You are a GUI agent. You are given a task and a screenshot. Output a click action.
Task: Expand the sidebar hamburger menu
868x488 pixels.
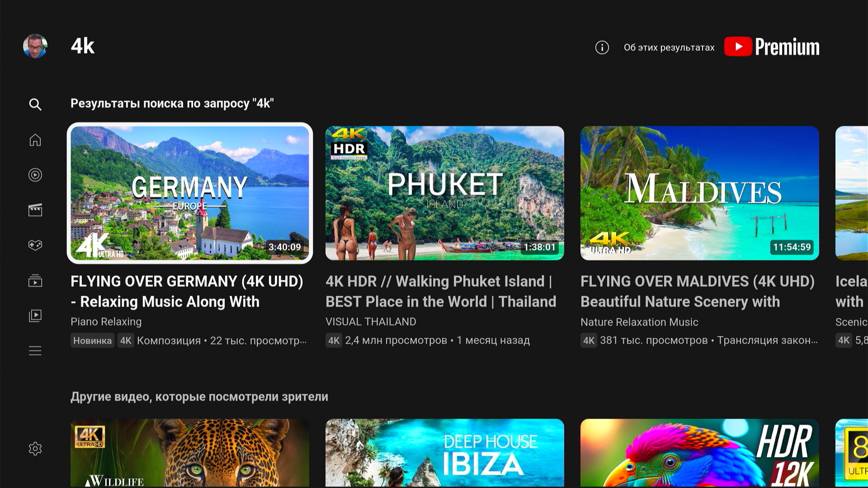[x=35, y=351]
